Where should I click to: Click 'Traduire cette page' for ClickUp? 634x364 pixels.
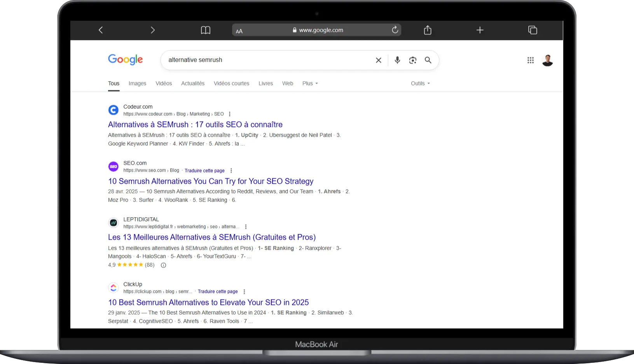[218, 291]
